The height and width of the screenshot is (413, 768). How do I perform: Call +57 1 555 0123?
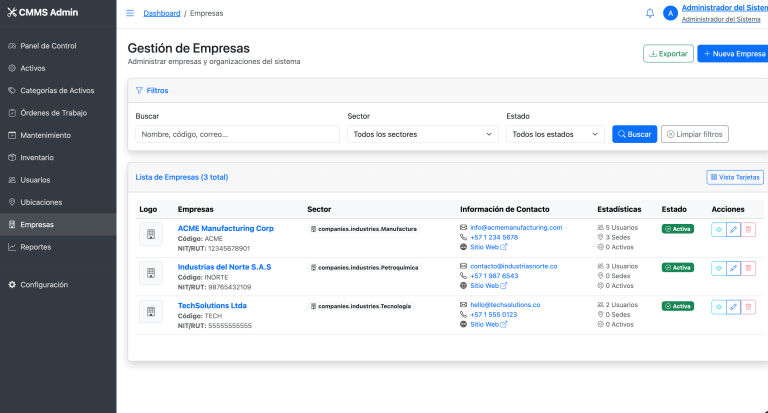click(494, 315)
